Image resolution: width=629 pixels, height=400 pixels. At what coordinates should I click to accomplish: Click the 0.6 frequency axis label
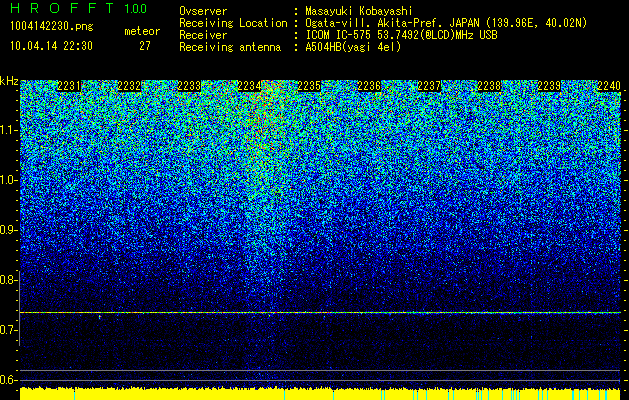pos(7,380)
